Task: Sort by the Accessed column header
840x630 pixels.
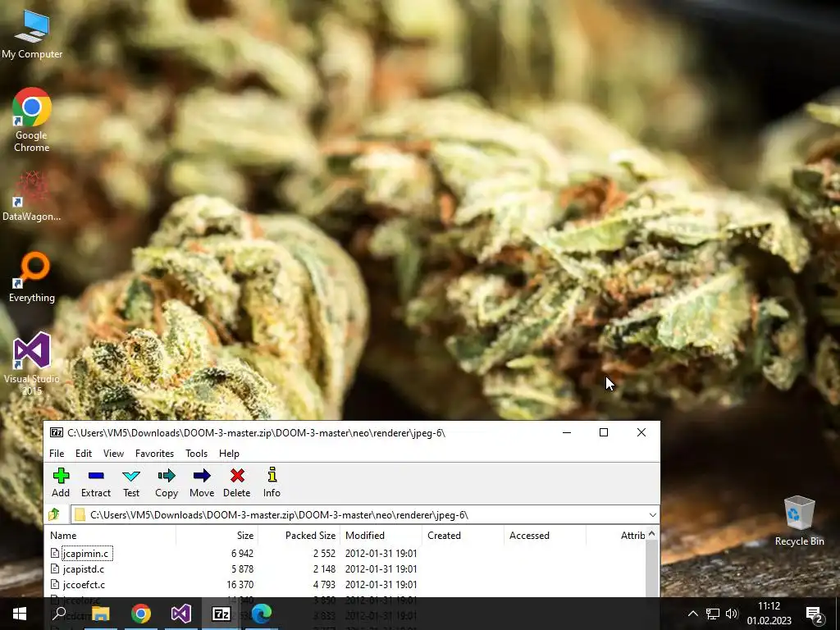Action: (546, 535)
